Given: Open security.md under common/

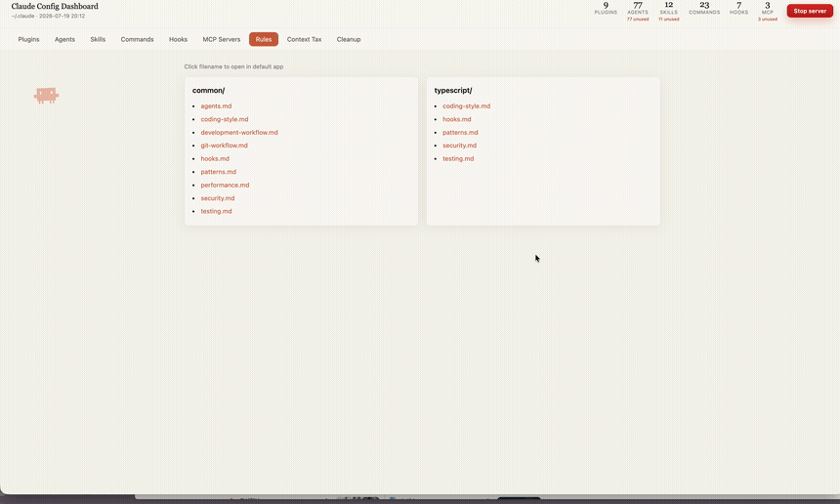Looking at the screenshot, I should [218, 198].
